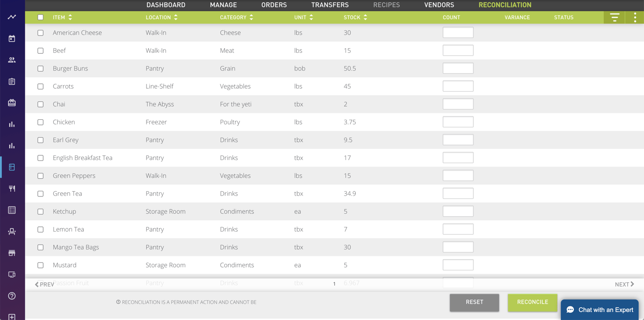Switch to the Vendors tab
Image resolution: width=644 pixels, height=320 pixels.
(439, 5)
